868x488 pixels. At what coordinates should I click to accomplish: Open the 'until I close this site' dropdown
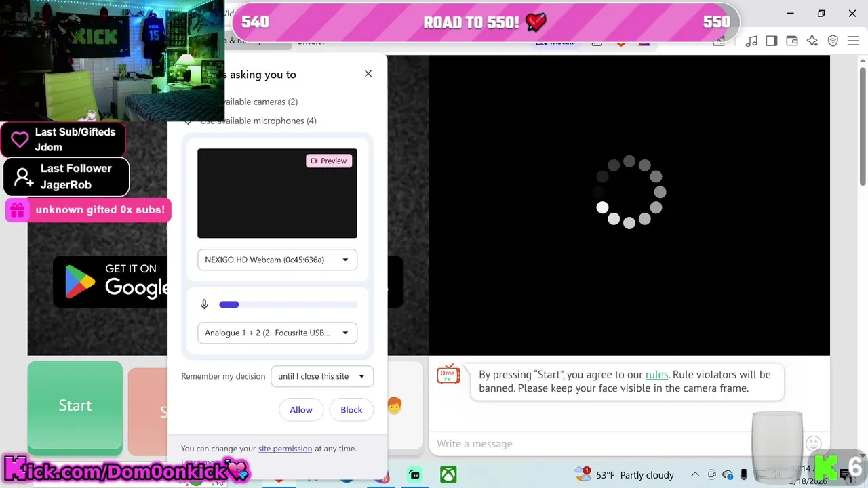click(x=322, y=376)
